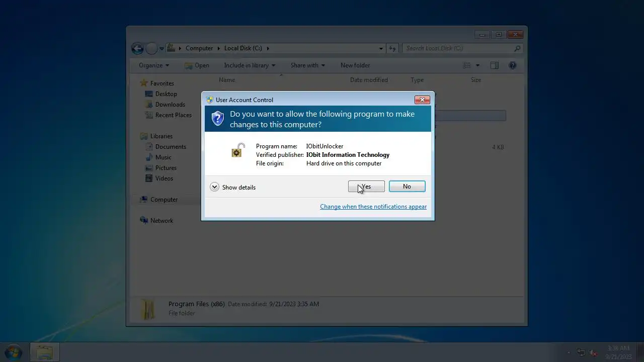
Task: Sort by the Name column header
Action: pos(227,80)
